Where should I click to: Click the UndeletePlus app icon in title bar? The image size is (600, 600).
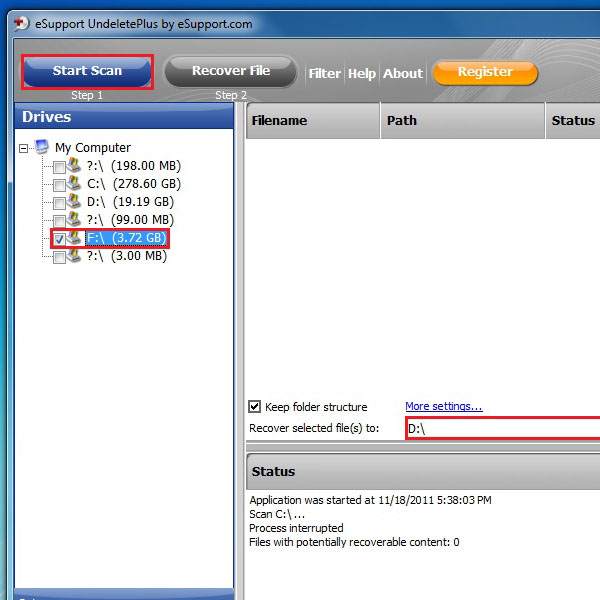point(21,24)
